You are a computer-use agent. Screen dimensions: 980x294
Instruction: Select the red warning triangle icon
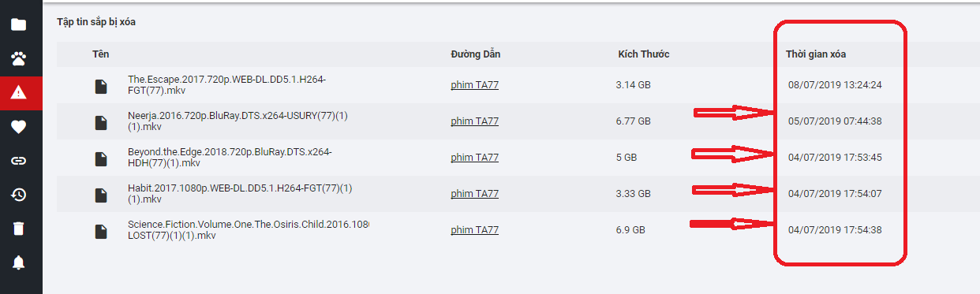(18, 93)
